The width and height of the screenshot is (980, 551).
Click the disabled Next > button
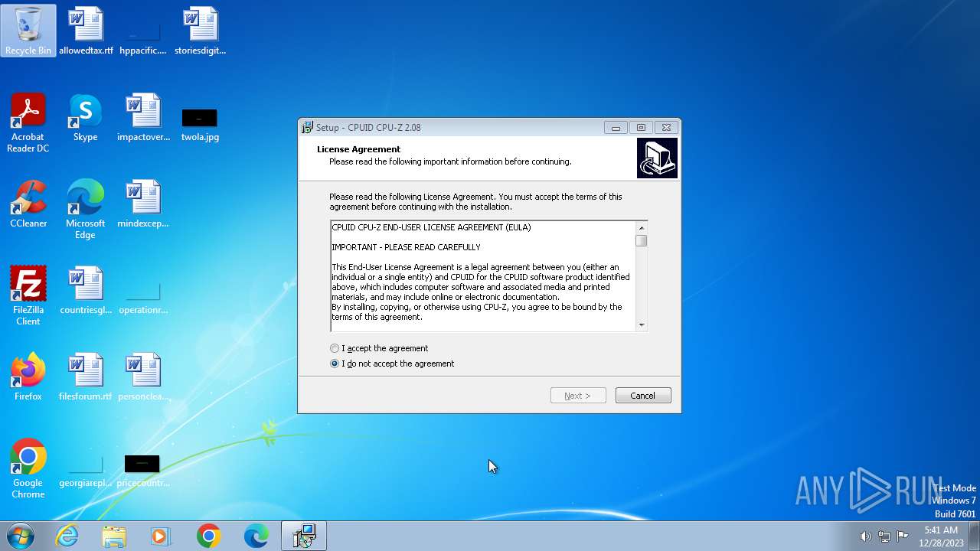pos(578,396)
